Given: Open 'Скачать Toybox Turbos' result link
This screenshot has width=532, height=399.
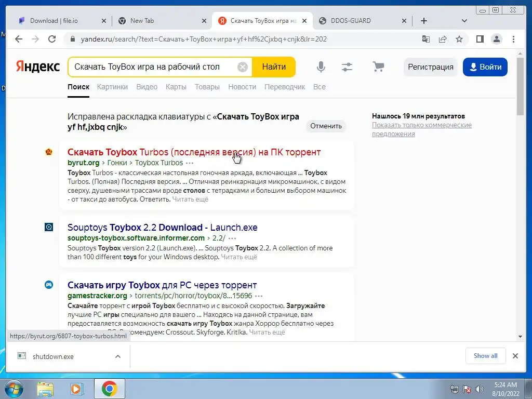Looking at the screenshot, I should pyautogui.click(x=194, y=152).
